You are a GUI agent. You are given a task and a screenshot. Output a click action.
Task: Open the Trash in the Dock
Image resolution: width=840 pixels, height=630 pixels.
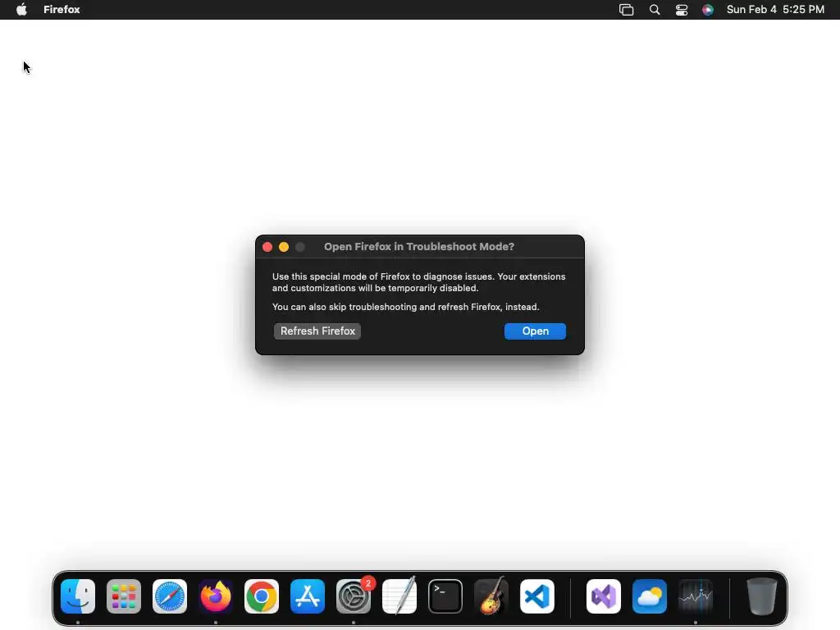click(762, 596)
